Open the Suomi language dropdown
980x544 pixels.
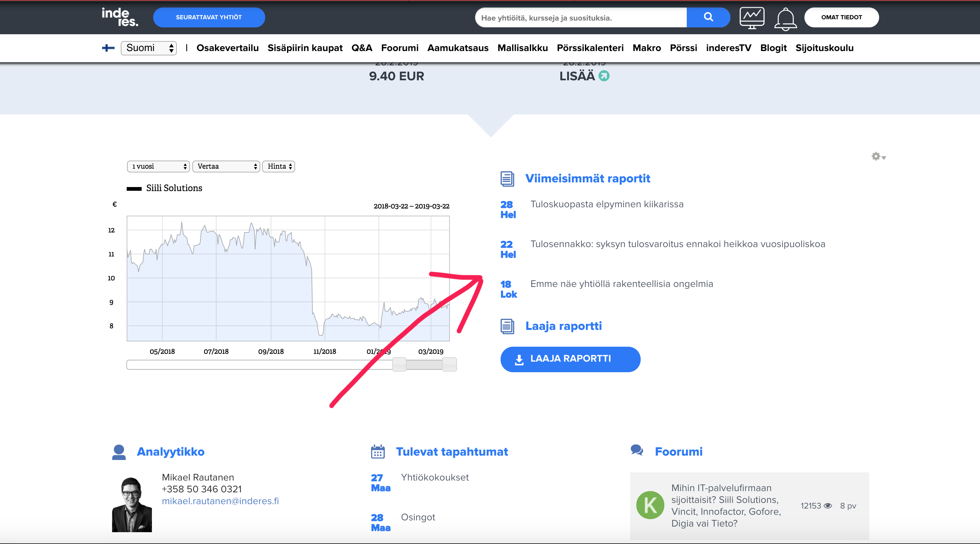click(x=149, y=48)
